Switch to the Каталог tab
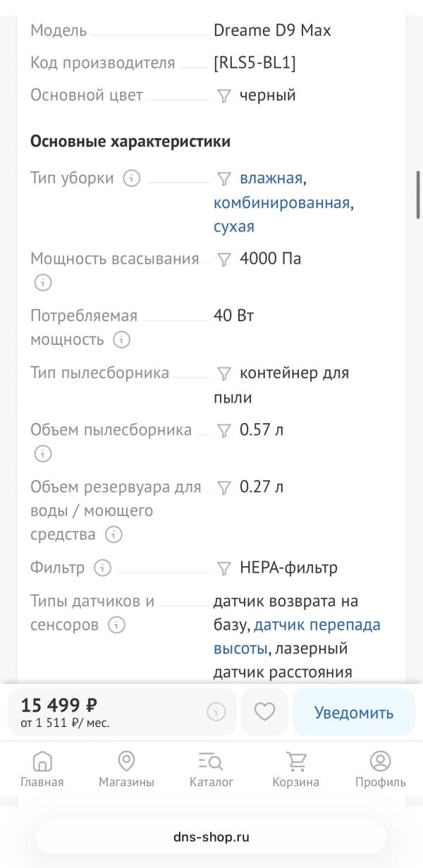 pyautogui.click(x=211, y=769)
